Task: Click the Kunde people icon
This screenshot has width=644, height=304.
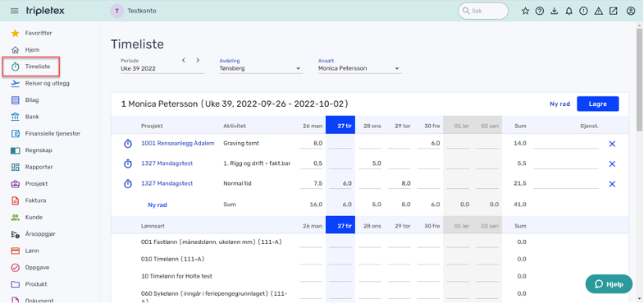Action: [x=16, y=217]
